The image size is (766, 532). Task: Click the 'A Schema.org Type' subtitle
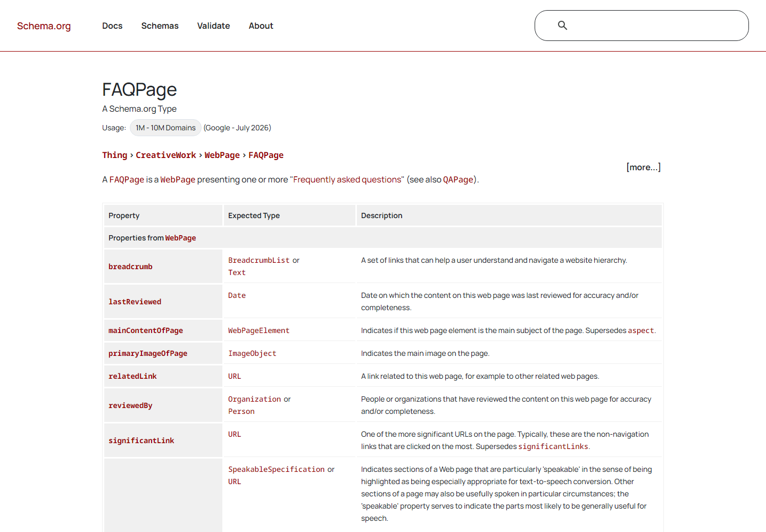139,109
